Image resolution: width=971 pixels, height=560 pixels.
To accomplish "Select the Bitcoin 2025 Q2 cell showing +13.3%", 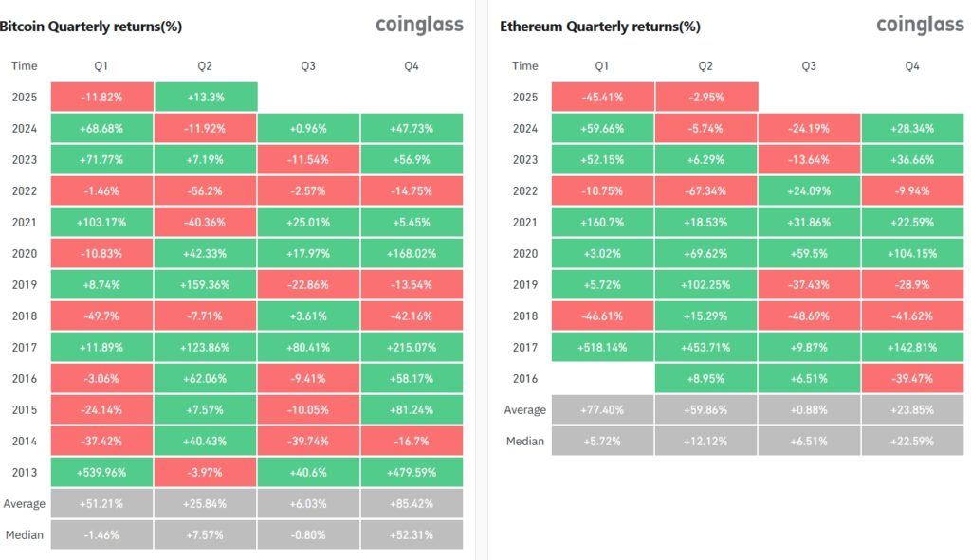I will [x=205, y=97].
